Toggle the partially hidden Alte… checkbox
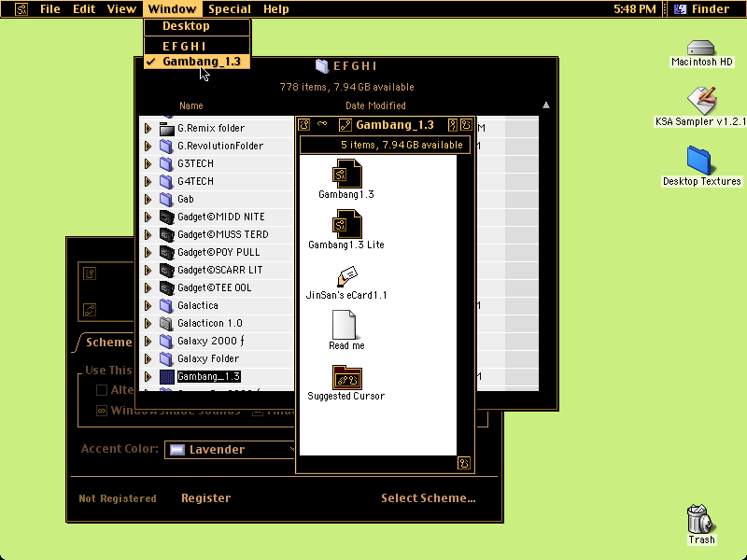This screenshot has height=560, width=747. (102, 390)
